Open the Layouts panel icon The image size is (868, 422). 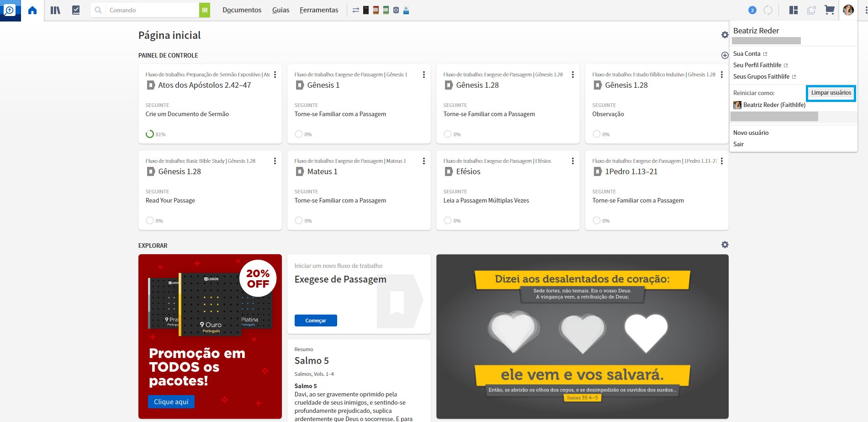794,10
